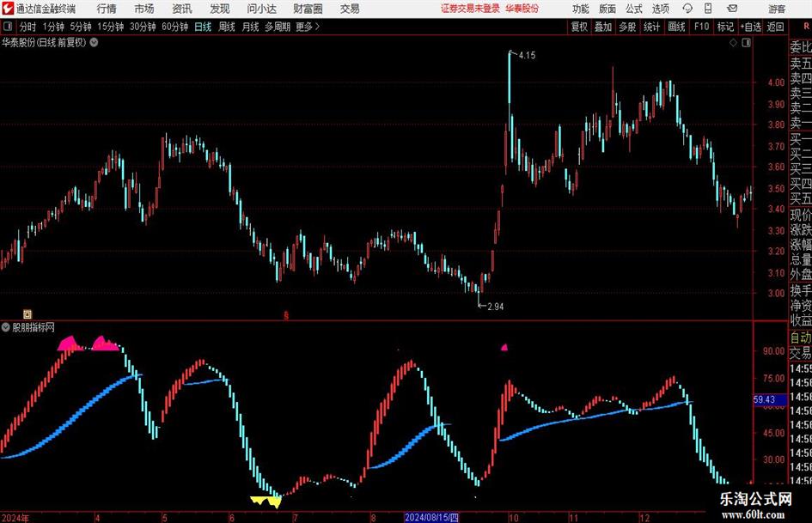Open the 功能 menu

point(581,9)
